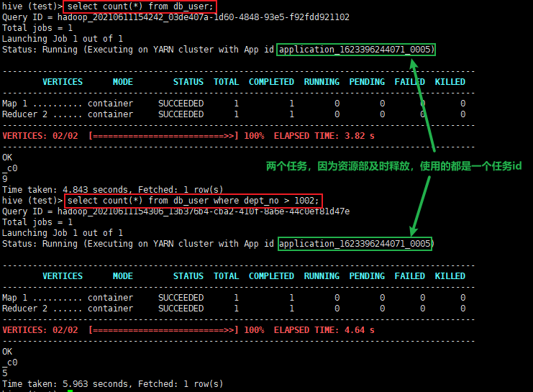
Task: Click 'Fetched: 1 row(s)' after 4.843 seconds
Action: [181, 189]
